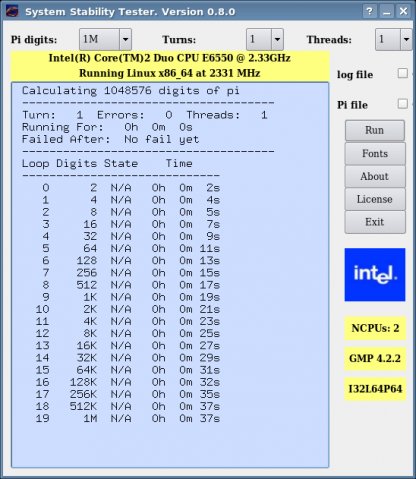The width and height of the screenshot is (416, 479).
Task: Click the app icon in title bar
Action: [12, 11]
